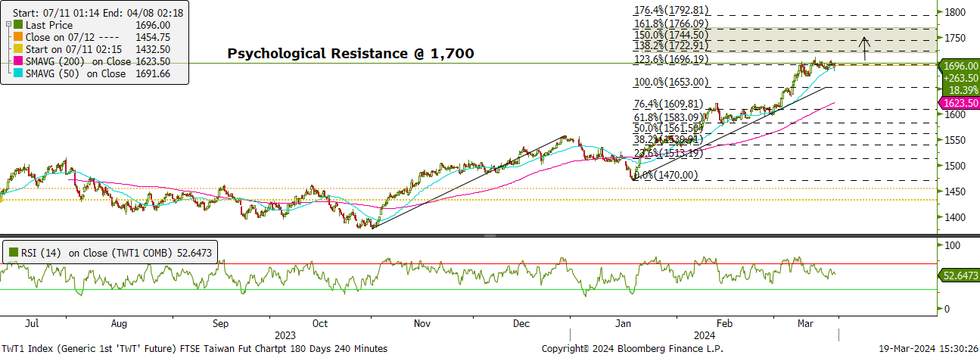
Task: Click the magenta 1623.50 axis tag
Action: 959,101
